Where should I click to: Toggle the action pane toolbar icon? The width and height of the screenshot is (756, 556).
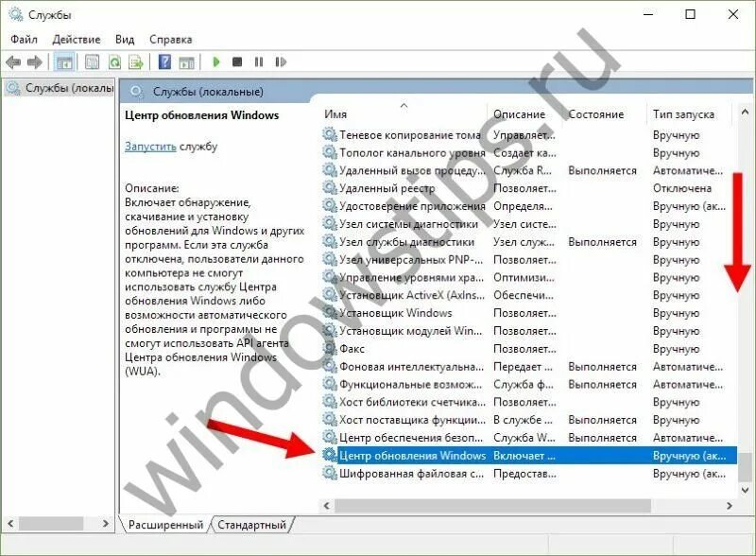(186, 62)
